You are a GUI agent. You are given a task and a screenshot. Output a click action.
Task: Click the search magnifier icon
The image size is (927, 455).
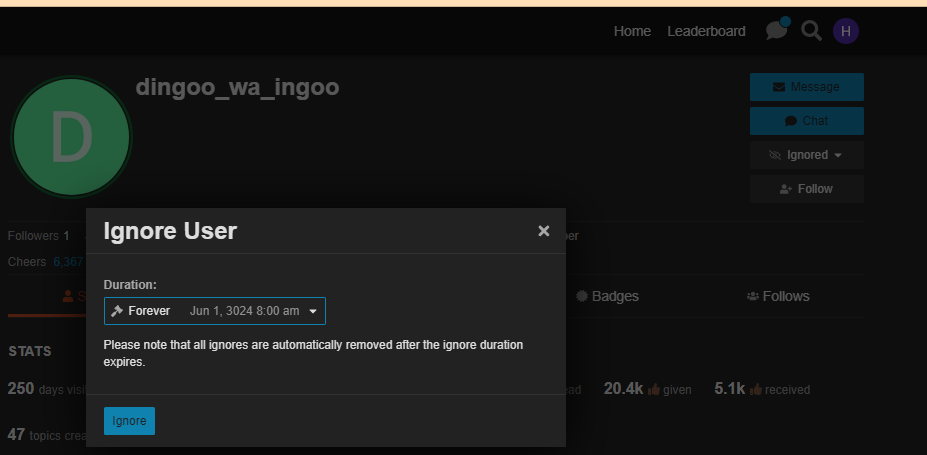click(812, 31)
